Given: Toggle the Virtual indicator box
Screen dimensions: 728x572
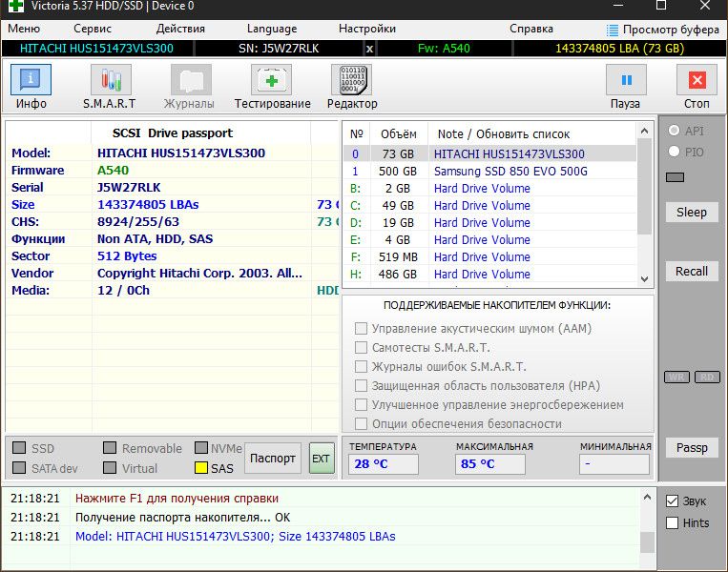Looking at the screenshot, I should [x=110, y=468].
